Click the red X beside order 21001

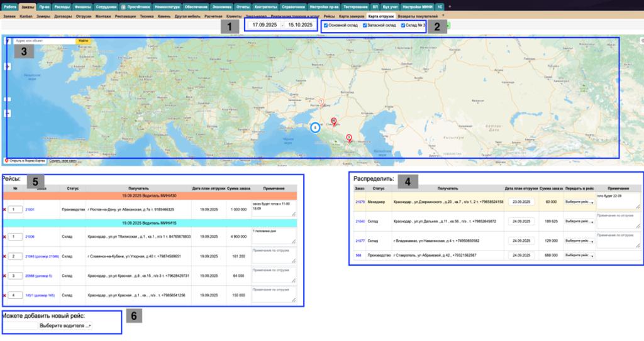pyautogui.click(x=4, y=209)
